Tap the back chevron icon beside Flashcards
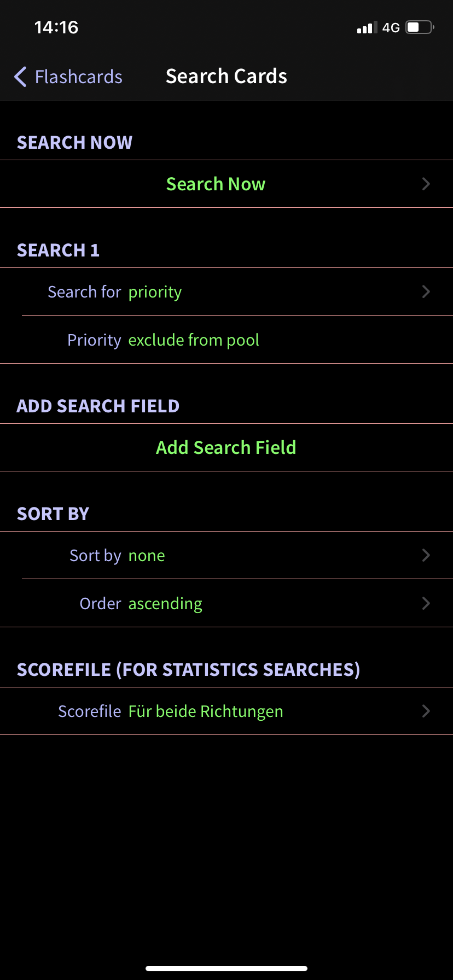The height and width of the screenshot is (980, 453). [x=20, y=77]
